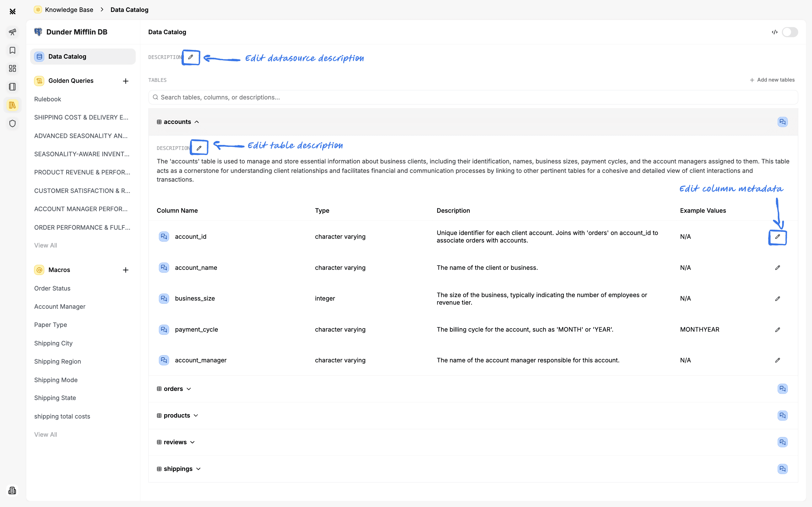
Task: Open the notebook icon in left sidebar
Action: [x=13, y=87]
